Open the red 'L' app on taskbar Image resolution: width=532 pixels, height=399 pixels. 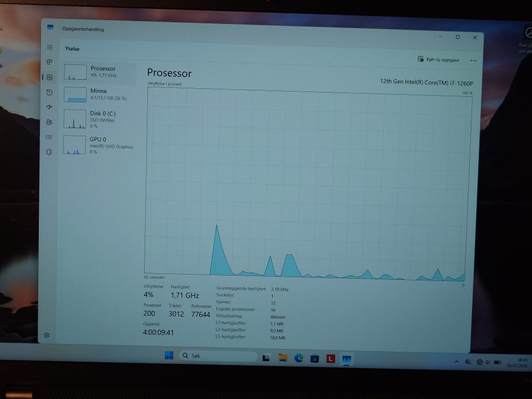pos(330,359)
